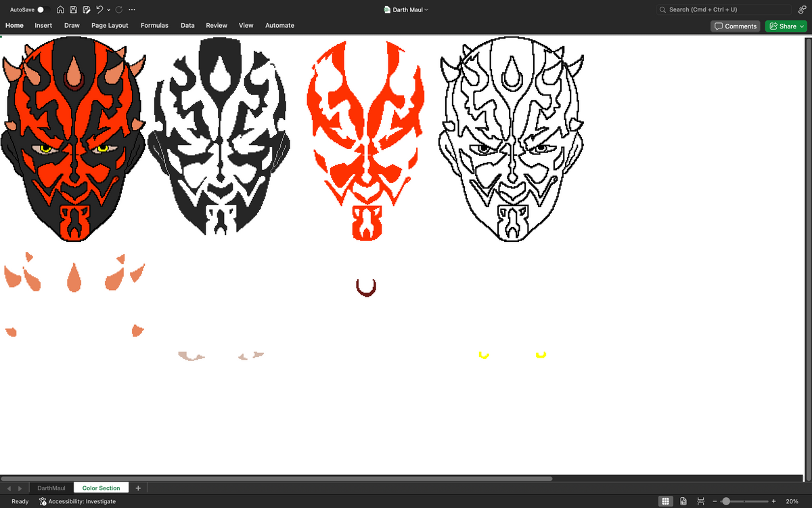The image size is (812, 508).
Task: Toggle the AutoSave switch
Action: point(43,9)
